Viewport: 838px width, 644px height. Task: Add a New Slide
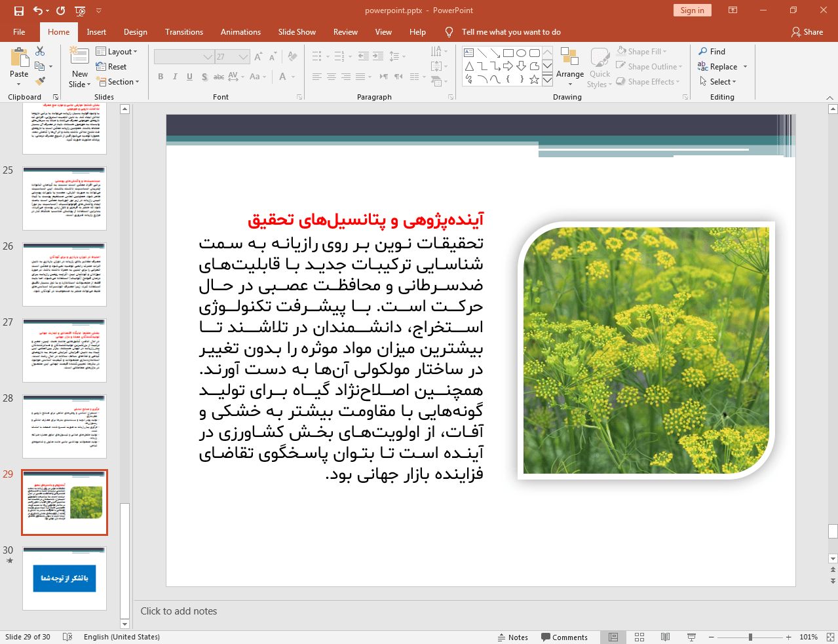click(79, 67)
